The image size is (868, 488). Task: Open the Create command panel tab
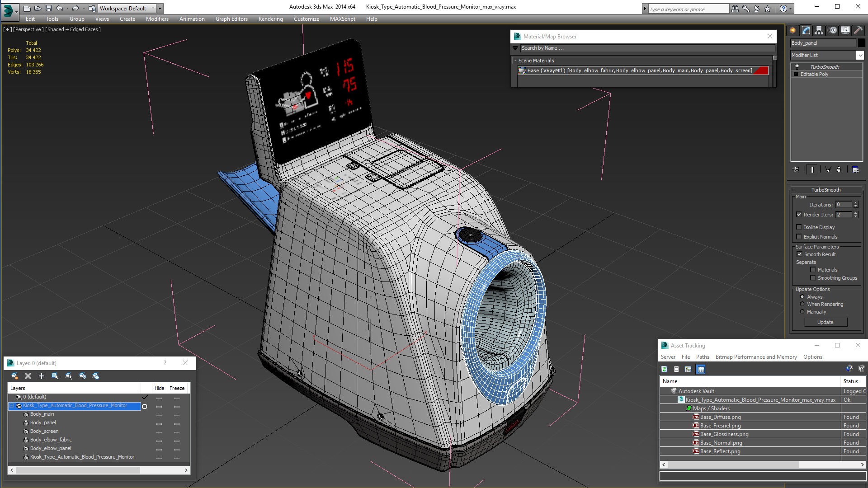[x=793, y=30]
